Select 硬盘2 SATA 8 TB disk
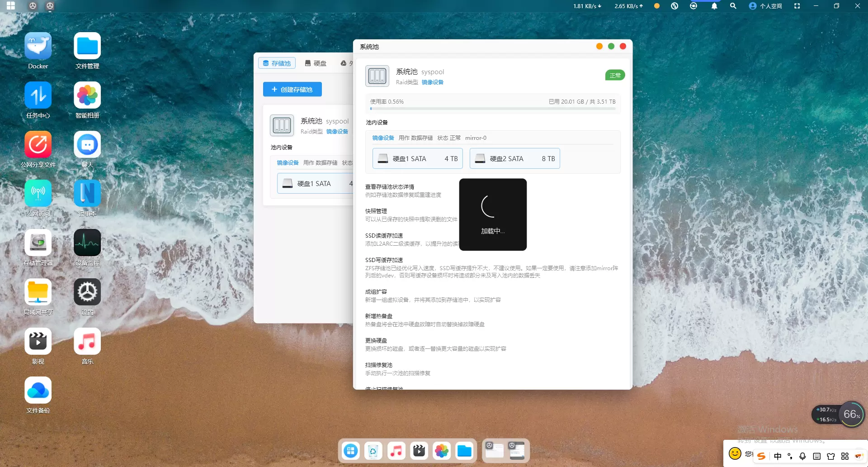Image resolution: width=868 pixels, height=467 pixels. tap(514, 159)
